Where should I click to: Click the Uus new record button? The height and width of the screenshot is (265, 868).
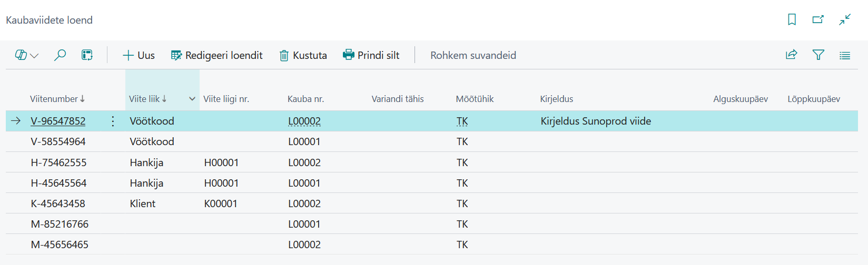click(x=139, y=55)
